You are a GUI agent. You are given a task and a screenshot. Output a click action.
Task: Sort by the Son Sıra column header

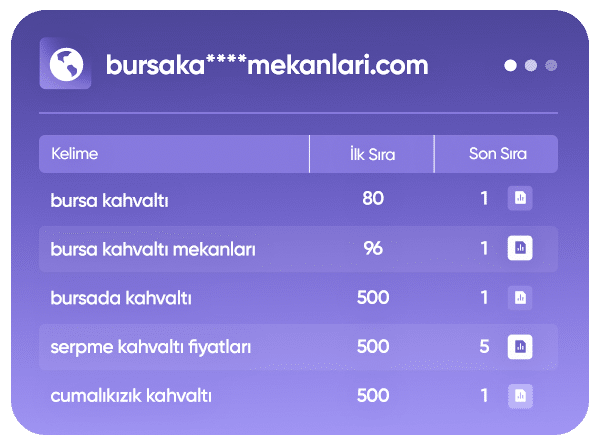click(497, 154)
